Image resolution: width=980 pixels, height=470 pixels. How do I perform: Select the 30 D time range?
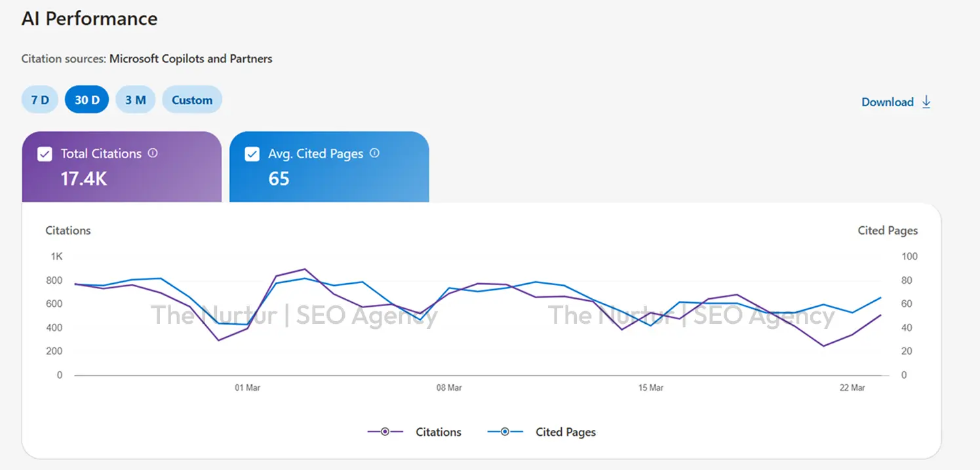tap(87, 100)
